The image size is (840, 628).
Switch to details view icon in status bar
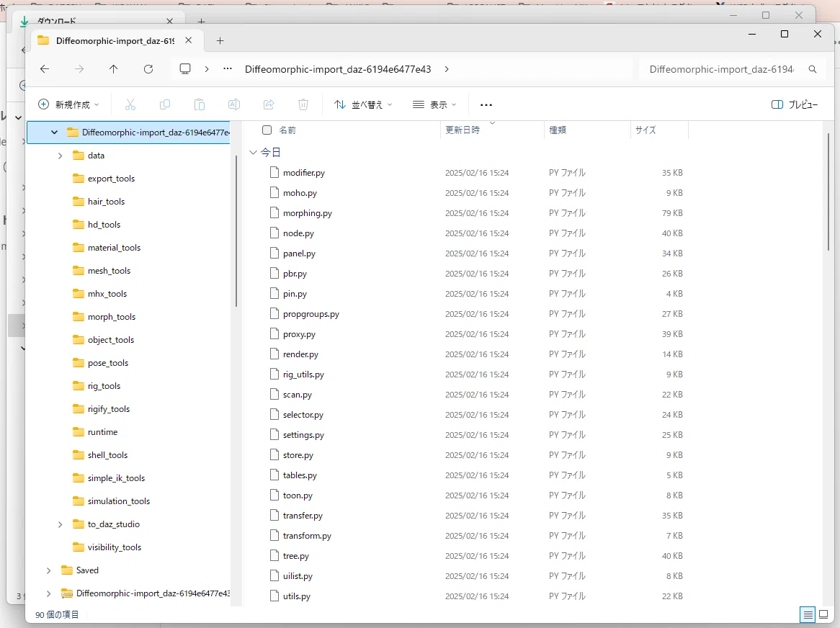point(808,614)
